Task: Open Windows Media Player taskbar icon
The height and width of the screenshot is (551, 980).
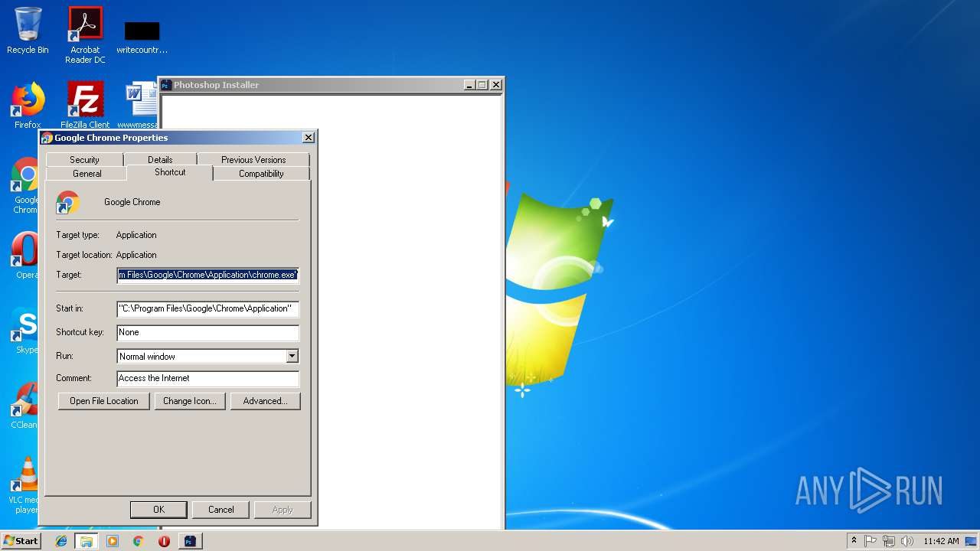Action: (x=113, y=541)
